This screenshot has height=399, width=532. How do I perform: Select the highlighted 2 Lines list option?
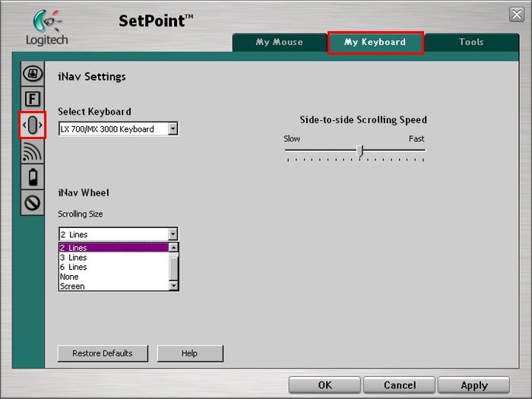(114, 248)
